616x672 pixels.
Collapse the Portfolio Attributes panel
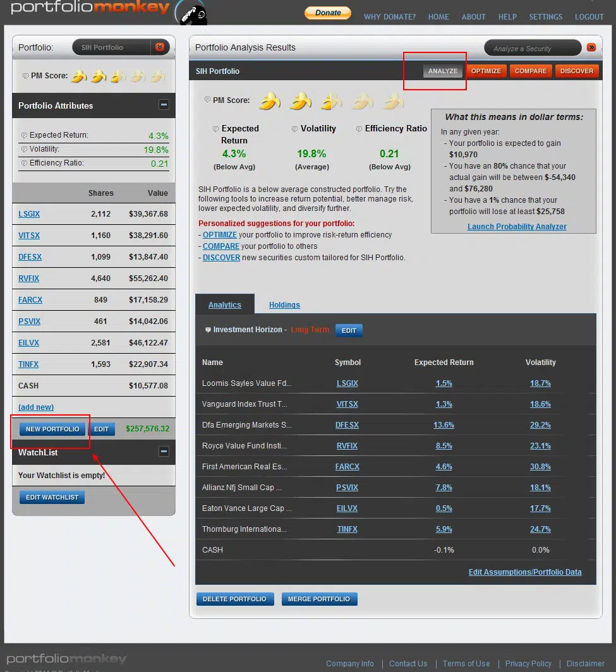point(164,105)
